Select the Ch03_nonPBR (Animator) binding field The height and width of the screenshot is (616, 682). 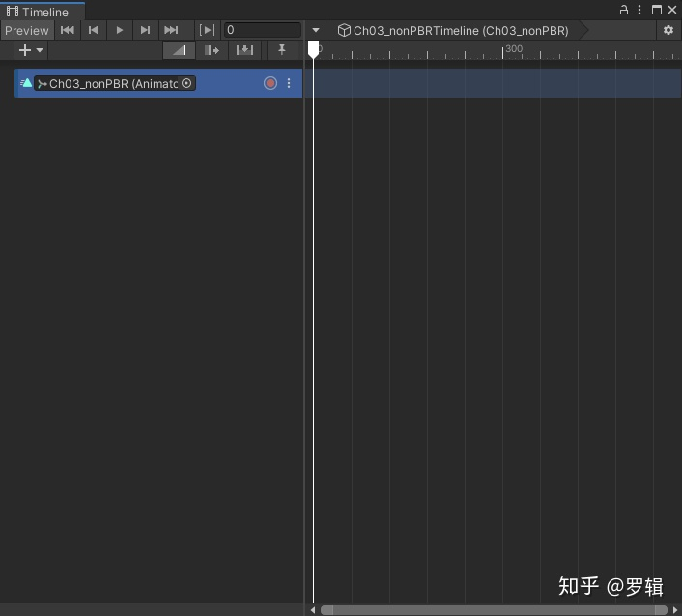(x=115, y=83)
